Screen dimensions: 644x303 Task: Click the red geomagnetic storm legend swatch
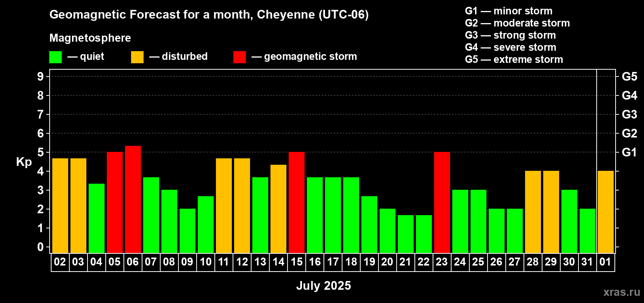tap(239, 57)
